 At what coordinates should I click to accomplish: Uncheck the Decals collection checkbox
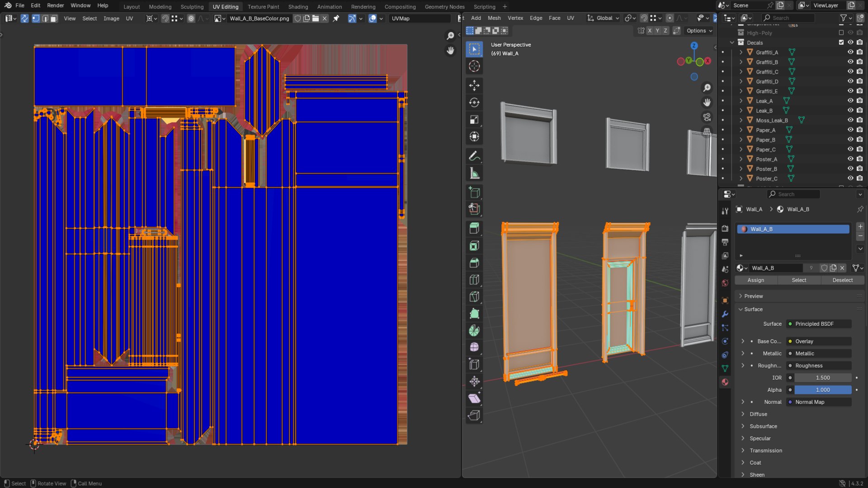(841, 42)
